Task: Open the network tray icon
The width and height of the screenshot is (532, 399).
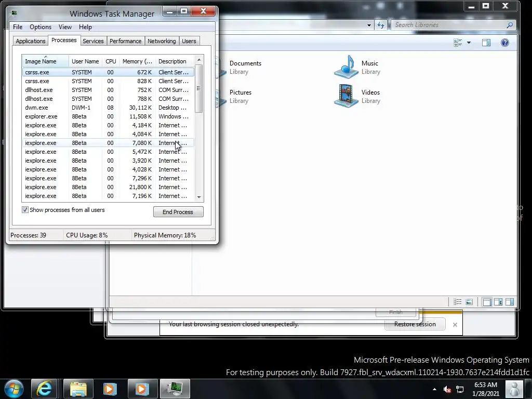Action: (x=460, y=390)
